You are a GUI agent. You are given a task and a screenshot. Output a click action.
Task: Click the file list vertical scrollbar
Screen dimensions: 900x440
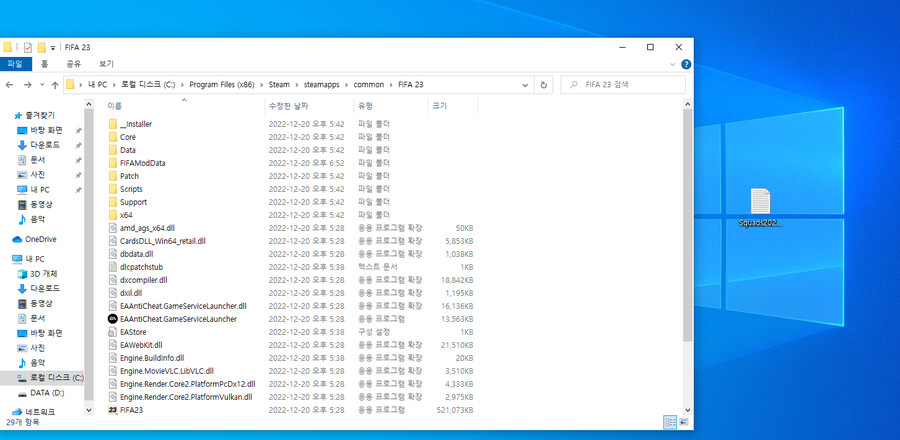688,225
